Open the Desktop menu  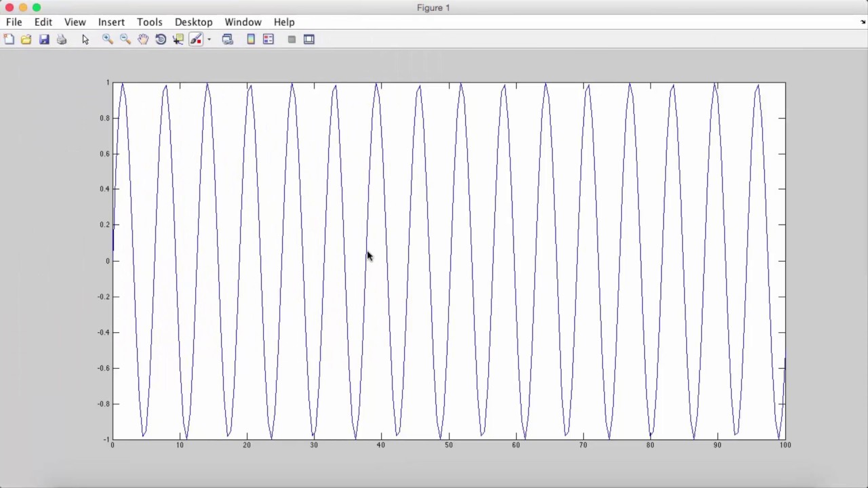193,22
